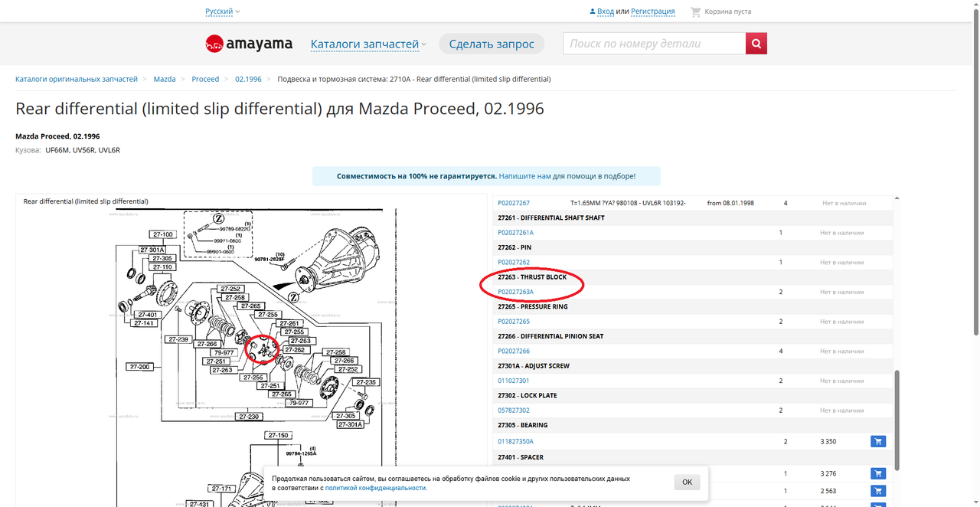This screenshot has height=507, width=980.
Task: Select diagram label 27-239
Action: (x=179, y=339)
